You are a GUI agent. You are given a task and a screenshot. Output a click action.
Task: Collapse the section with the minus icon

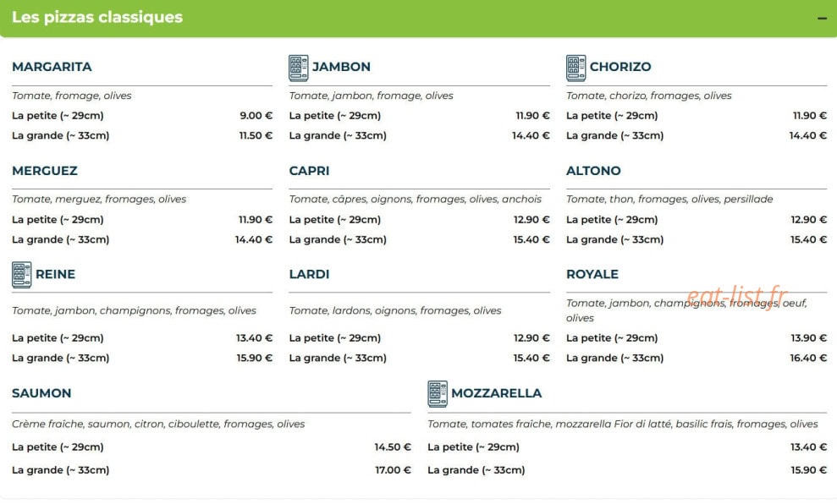(822, 18)
